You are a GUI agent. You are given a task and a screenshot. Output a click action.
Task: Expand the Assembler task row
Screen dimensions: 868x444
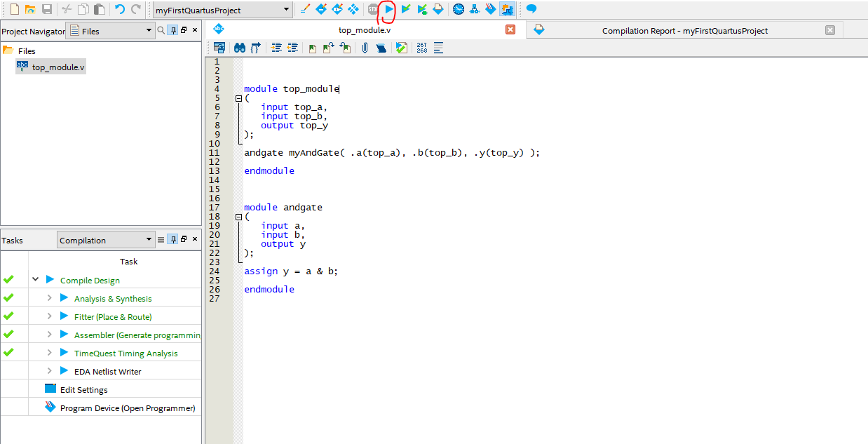click(x=50, y=335)
